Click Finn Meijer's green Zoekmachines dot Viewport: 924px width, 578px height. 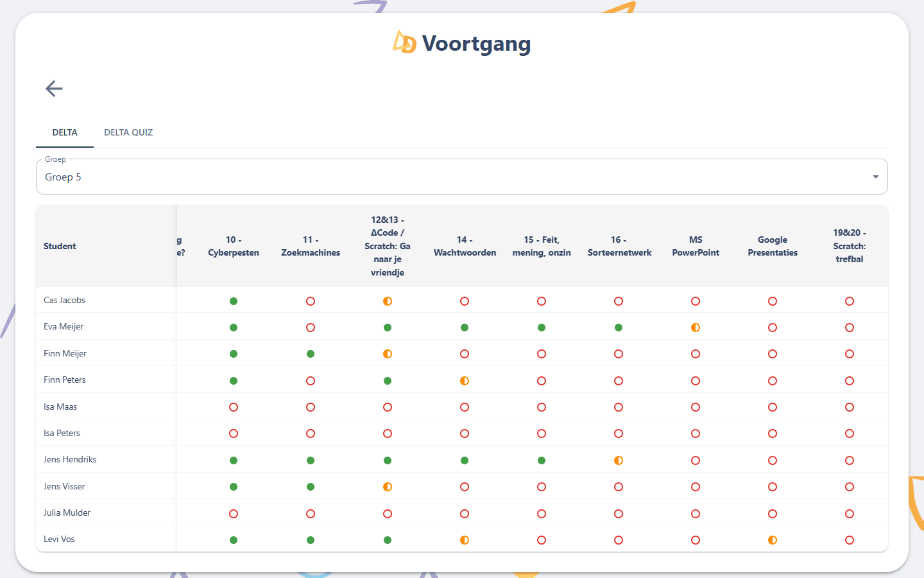(x=311, y=354)
